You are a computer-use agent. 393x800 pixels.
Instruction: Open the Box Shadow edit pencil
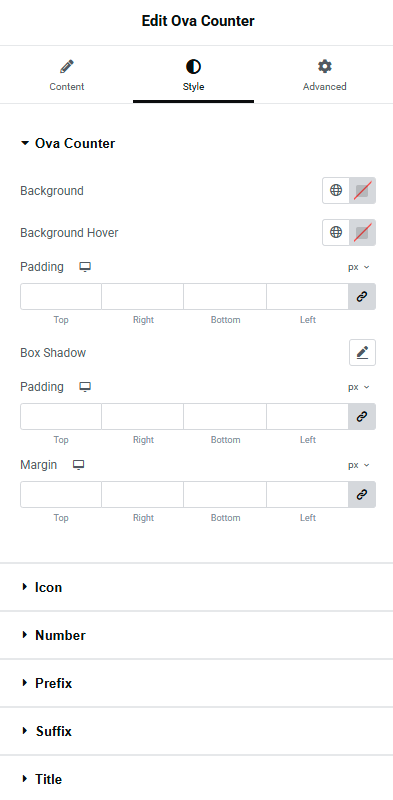pos(362,353)
